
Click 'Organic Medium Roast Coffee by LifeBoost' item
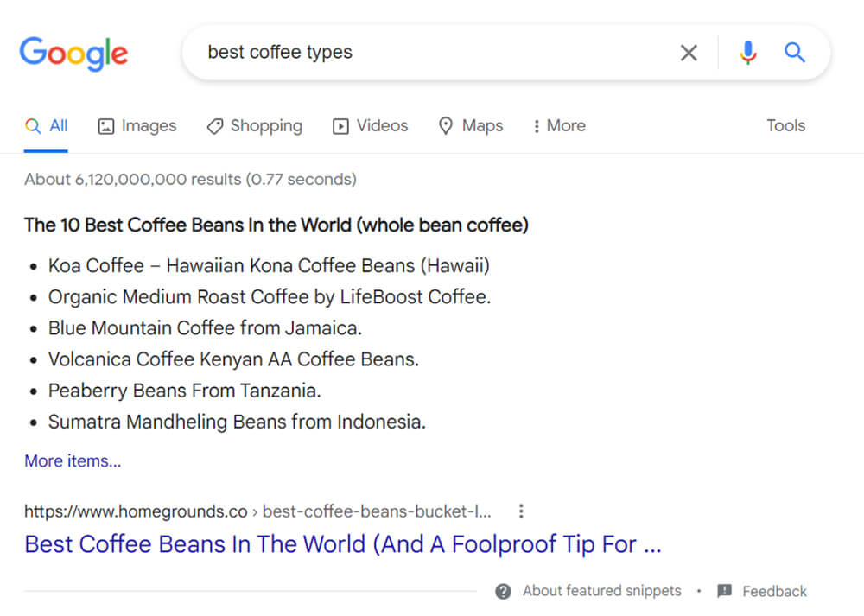point(270,297)
